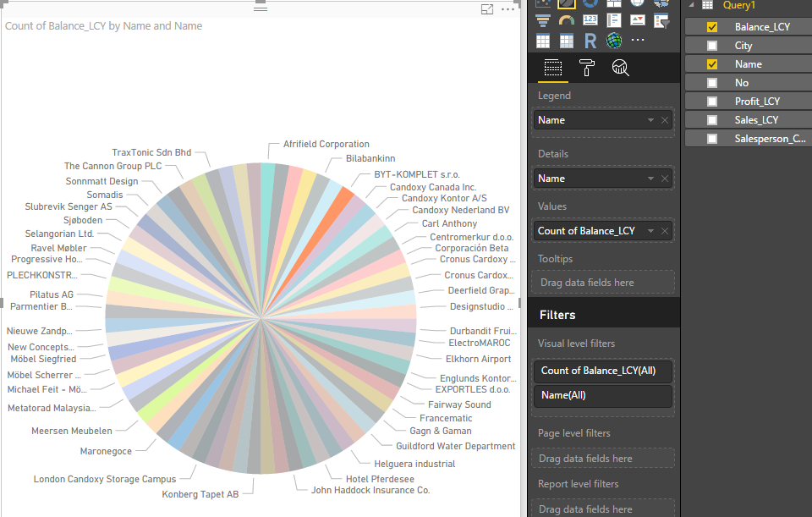Image resolution: width=812 pixels, height=517 pixels.
Task: Click the Query1 table name
Action: [739, 5]
